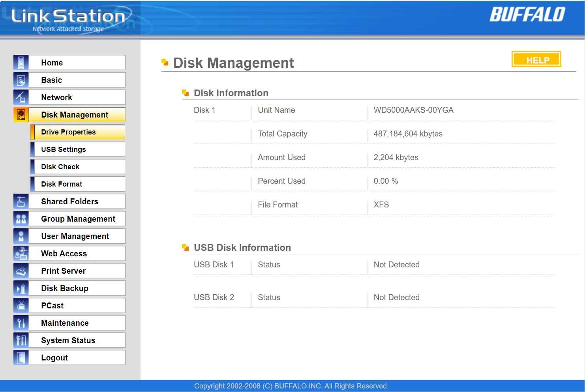The image size is (585, 392).
Task: Open the PCast page
Action: coord(77,306)
